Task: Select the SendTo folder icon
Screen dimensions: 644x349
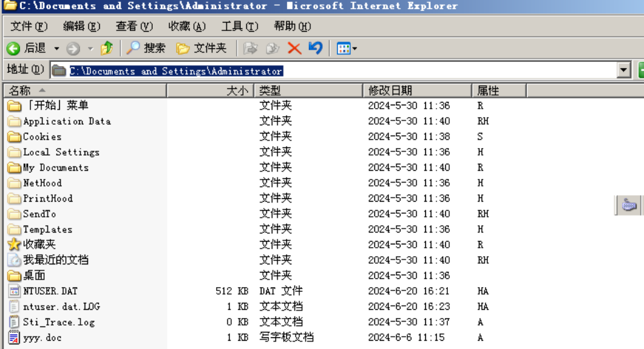Action: pos(14,214)
